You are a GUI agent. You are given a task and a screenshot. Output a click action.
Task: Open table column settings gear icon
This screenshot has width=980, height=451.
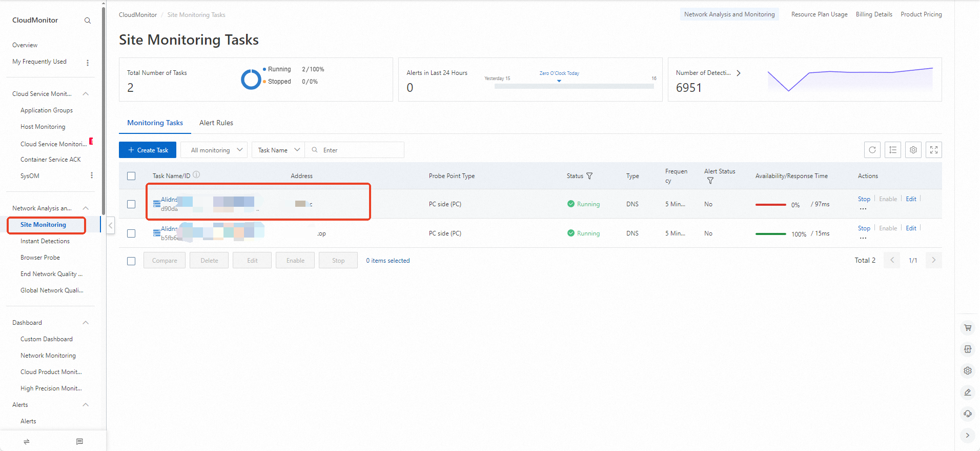coord(913,150)
